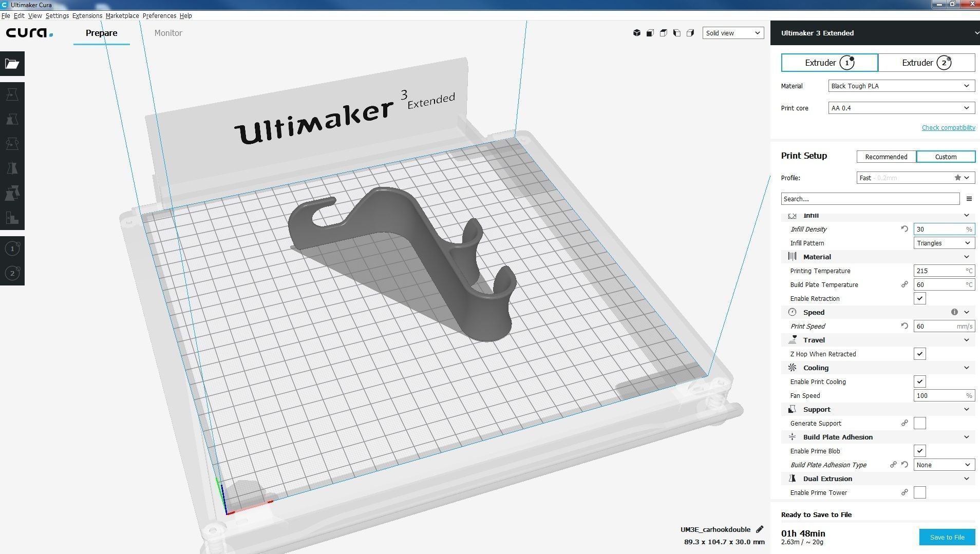Switch Print Setup to Custom mode
The image size is (980, 554).
point(946,157)
